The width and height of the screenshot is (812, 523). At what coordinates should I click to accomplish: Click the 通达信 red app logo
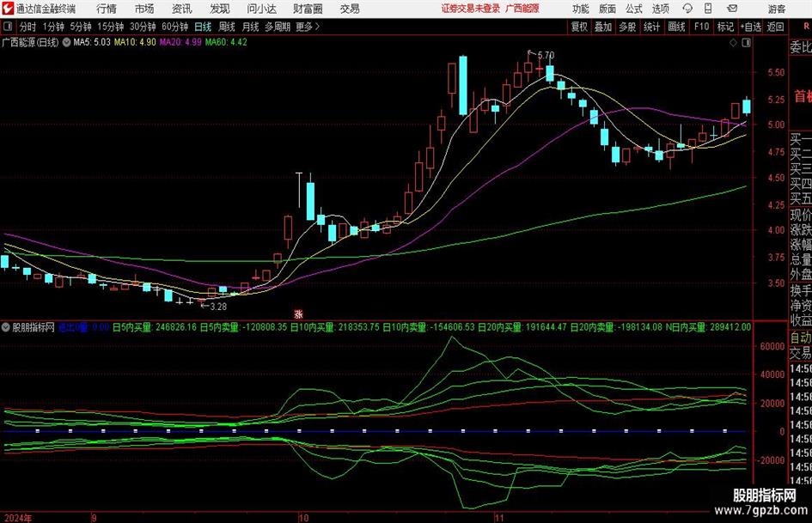pos(7,9)
